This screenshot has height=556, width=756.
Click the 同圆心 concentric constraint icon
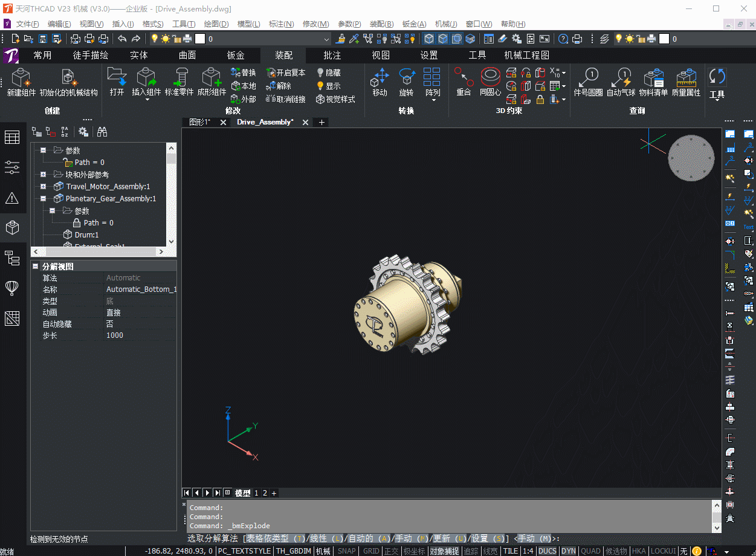(490, 82)
